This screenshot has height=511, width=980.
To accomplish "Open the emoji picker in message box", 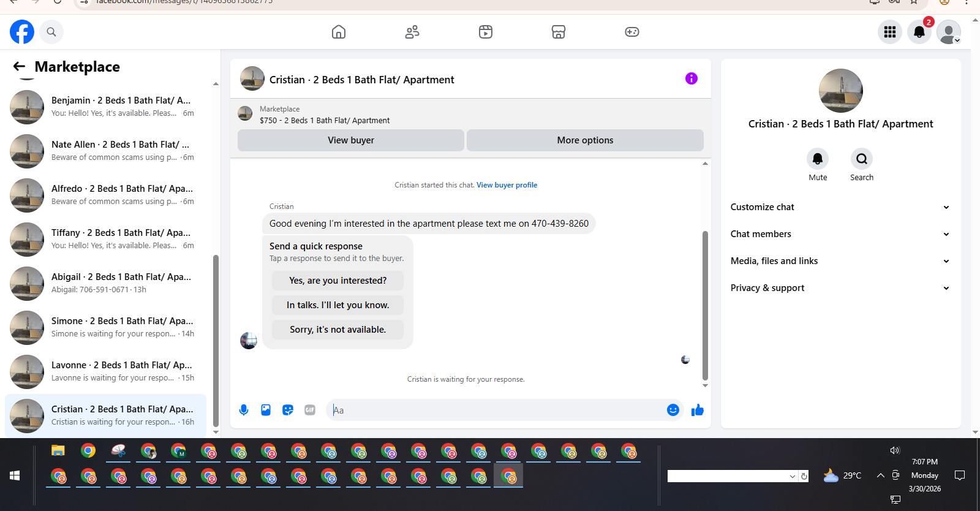I will (x=673, y=410).
